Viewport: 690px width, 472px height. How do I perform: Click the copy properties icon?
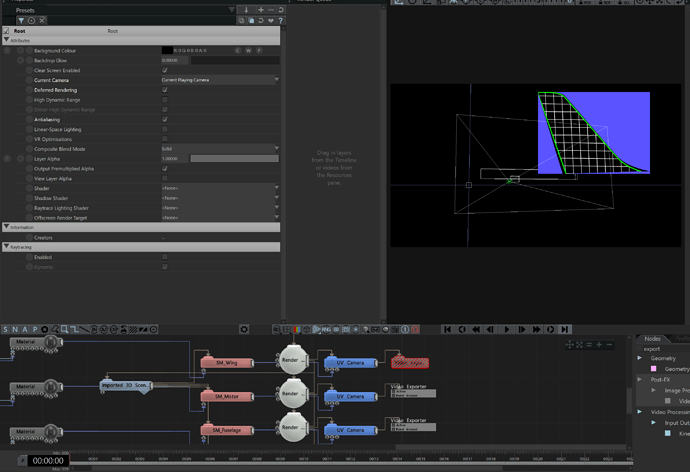click(241, 21)
